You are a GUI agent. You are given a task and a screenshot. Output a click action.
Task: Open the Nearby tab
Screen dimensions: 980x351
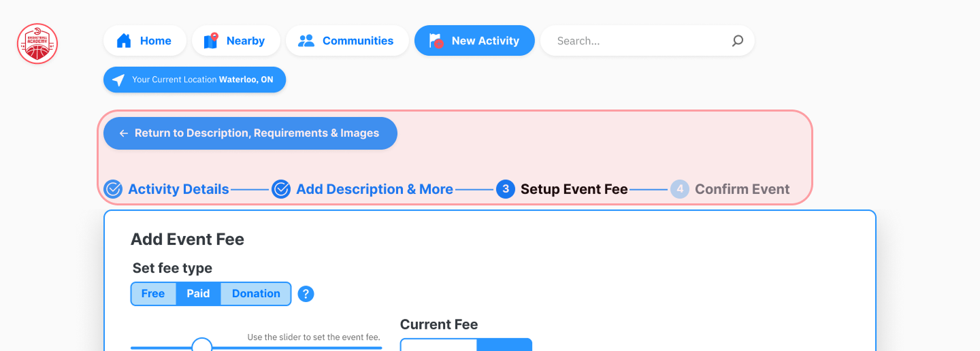[235, 41]
